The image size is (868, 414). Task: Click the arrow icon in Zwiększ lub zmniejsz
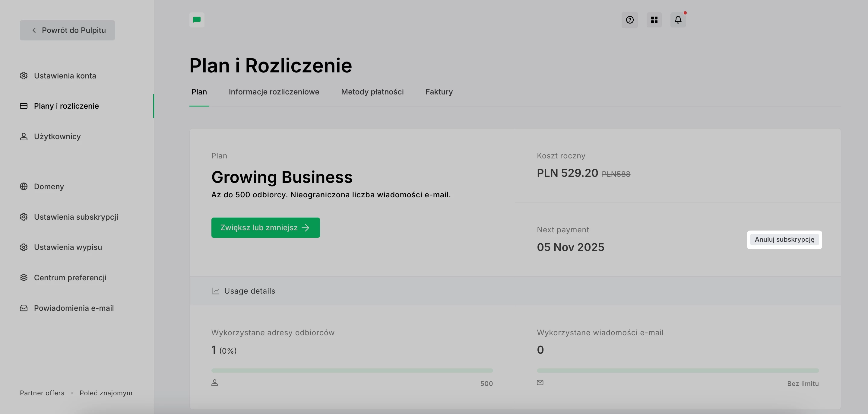(x=306, y=228)
